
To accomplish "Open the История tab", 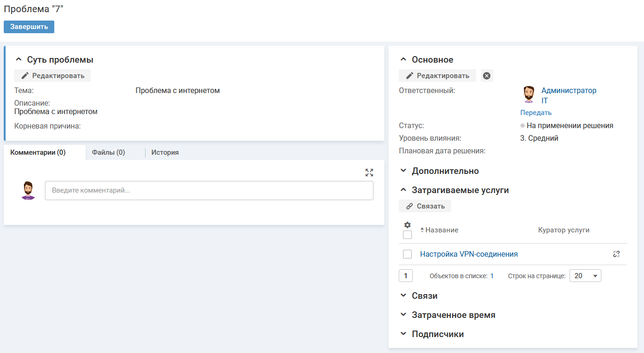I will point(165,152).
